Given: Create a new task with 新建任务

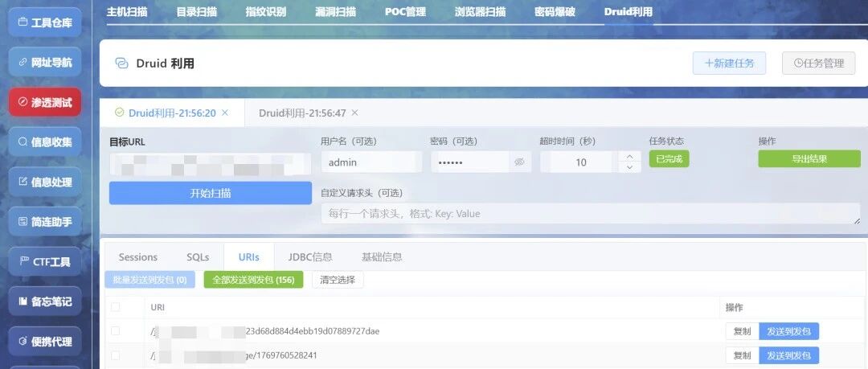Looking at the screenshot, I should coord(729,64).
